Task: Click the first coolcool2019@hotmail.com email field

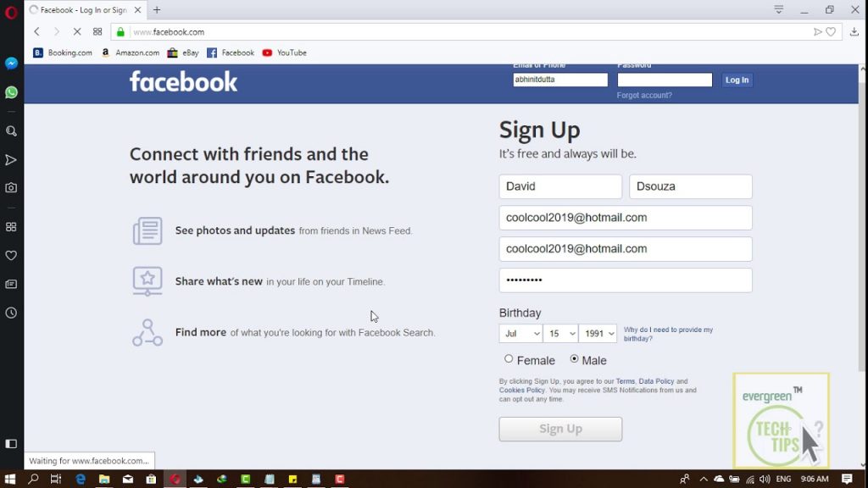Action: pyautogui.click(x=626, y=218)
